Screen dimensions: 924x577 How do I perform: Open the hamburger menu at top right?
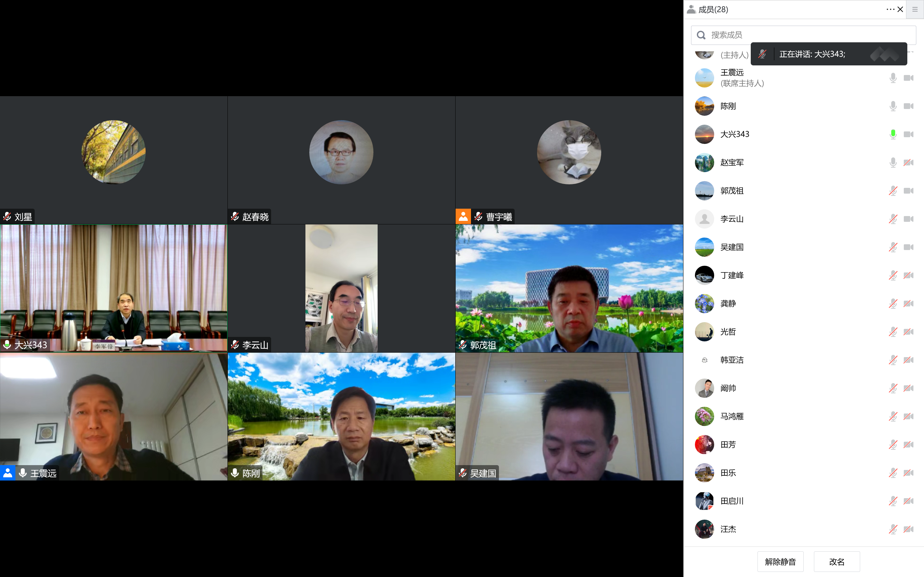tap(915, 9)
